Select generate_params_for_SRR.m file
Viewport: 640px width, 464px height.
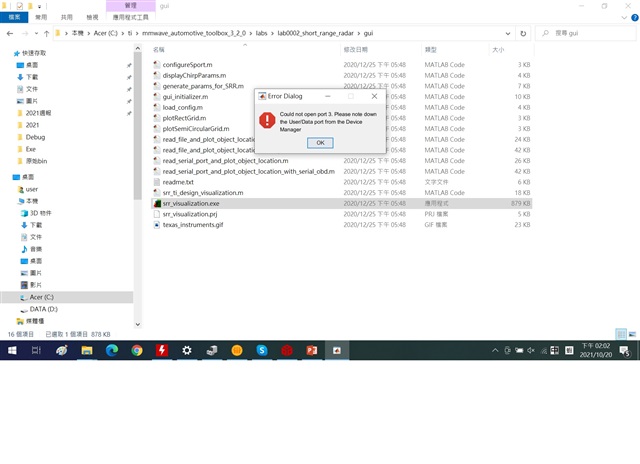[203, 86]
